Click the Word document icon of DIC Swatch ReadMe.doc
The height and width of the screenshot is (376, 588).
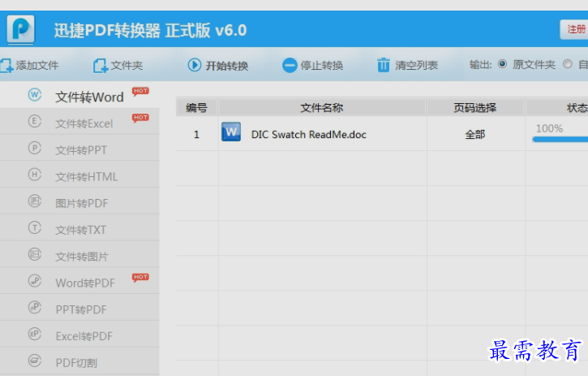coord(231,132)
